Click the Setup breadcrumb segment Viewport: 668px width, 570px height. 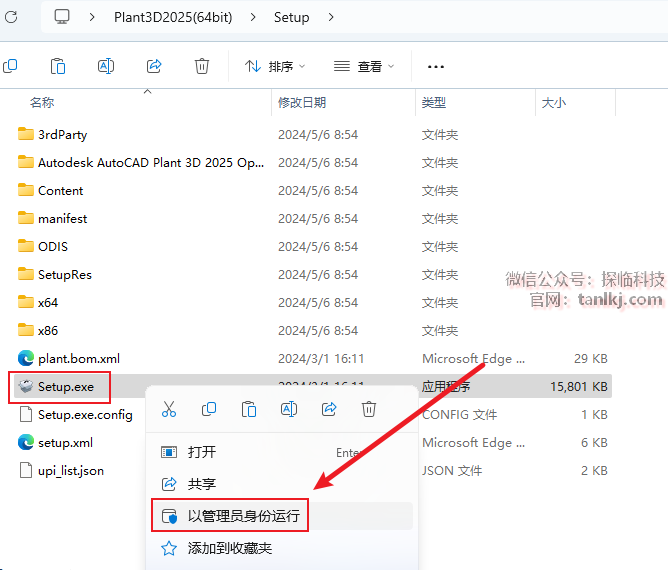tap(291, 17)
